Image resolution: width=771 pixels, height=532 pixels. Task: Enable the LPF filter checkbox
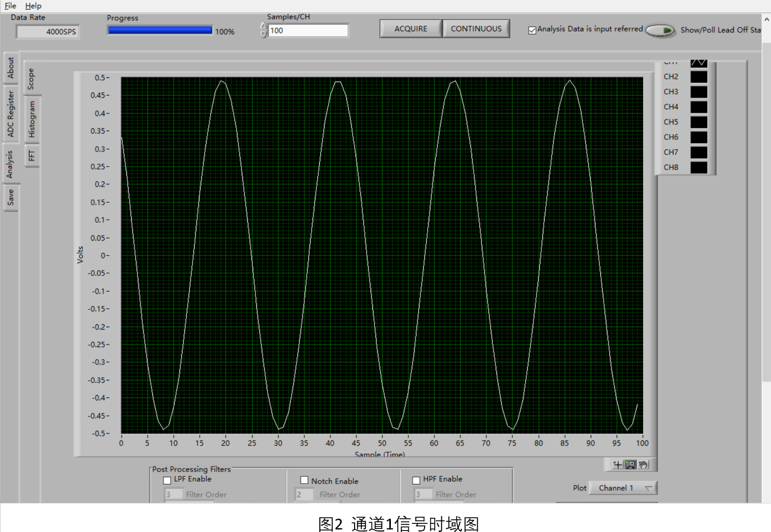(x=167, y=480)
